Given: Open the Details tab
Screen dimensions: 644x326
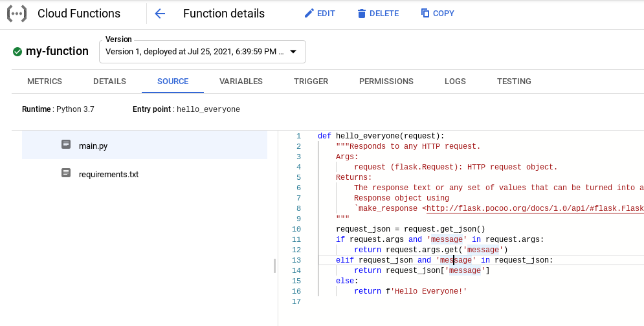Looking at the screenshot, I should [109, 81].
